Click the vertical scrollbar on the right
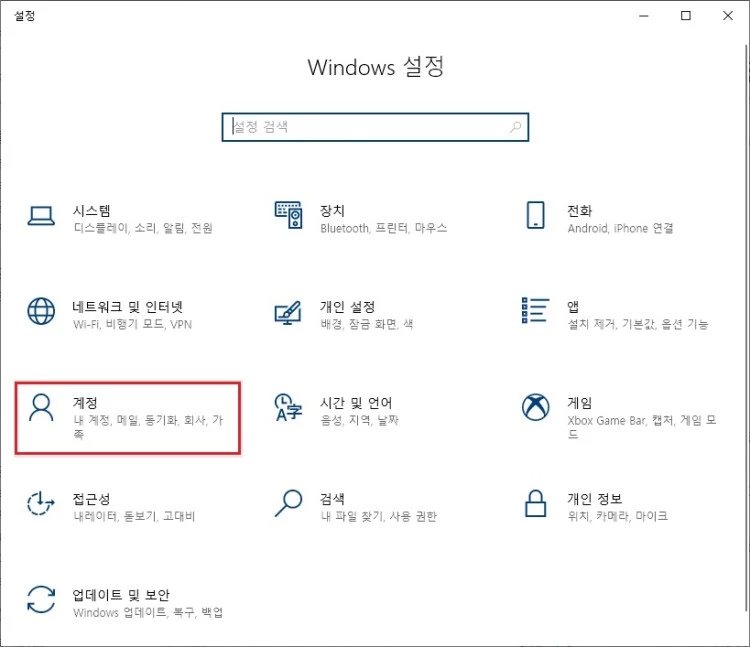This screenshot has height=647, width=750. point(746,328)
